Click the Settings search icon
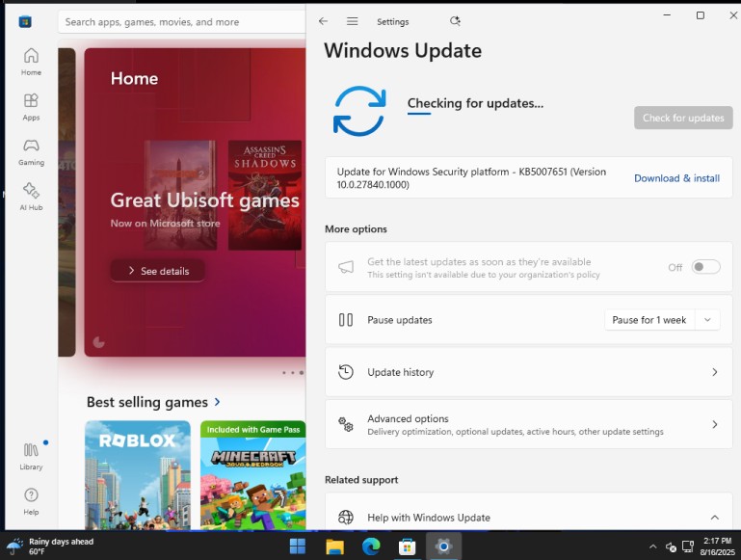This screenshot has width=741, height=560. [x=455, y=21]
